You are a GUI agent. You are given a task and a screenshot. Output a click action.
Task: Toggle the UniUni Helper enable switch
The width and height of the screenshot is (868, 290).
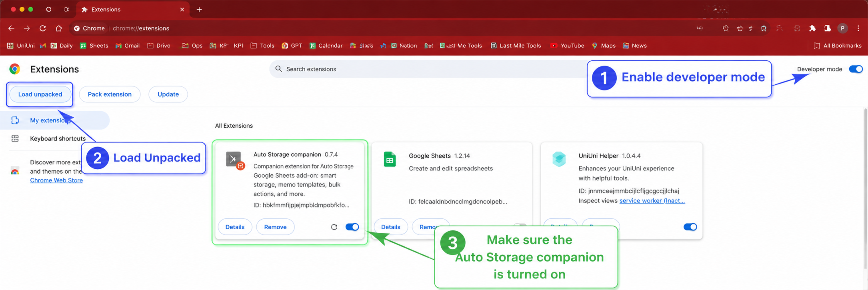tap(690, 227)
